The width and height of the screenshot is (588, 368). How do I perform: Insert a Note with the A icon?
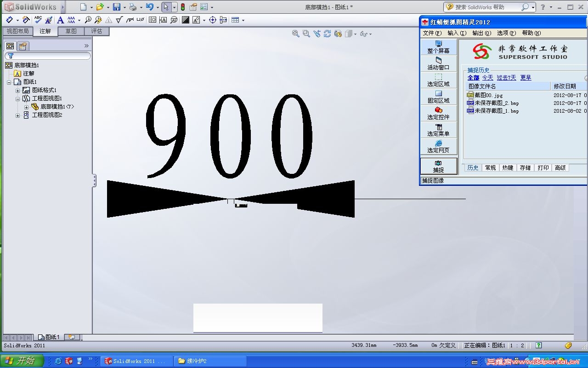click(x=60, y=20)
